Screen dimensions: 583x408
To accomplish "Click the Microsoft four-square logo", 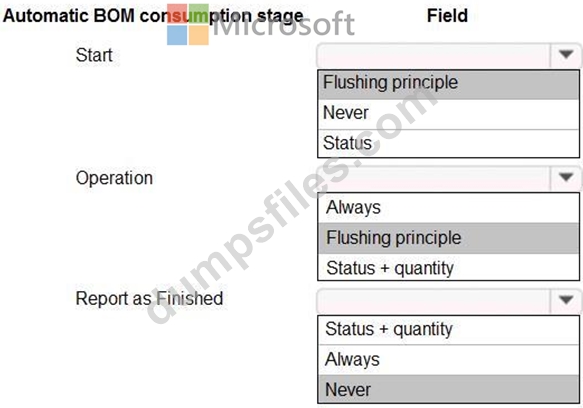I will coord(188,24).
